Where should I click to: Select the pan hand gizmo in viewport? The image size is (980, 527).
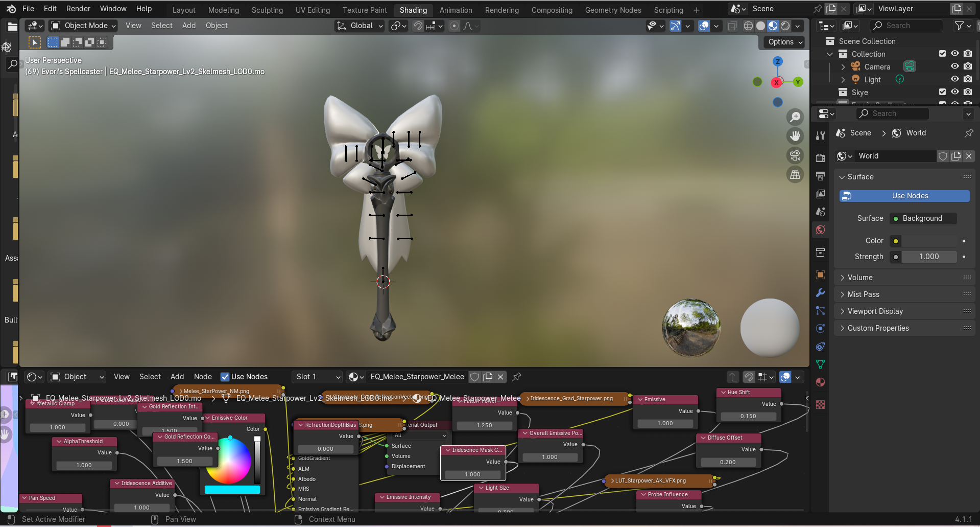pos(795,136)
